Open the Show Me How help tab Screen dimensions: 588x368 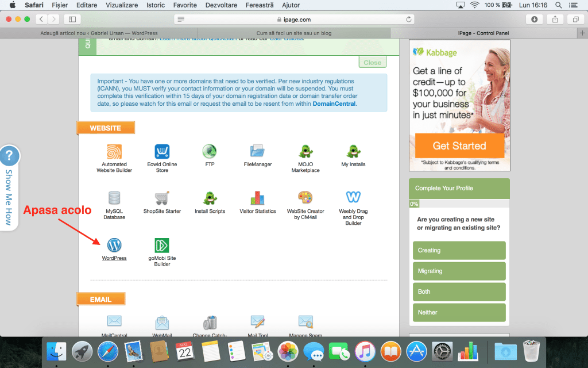pyautogui.click(x=9, y=188)
